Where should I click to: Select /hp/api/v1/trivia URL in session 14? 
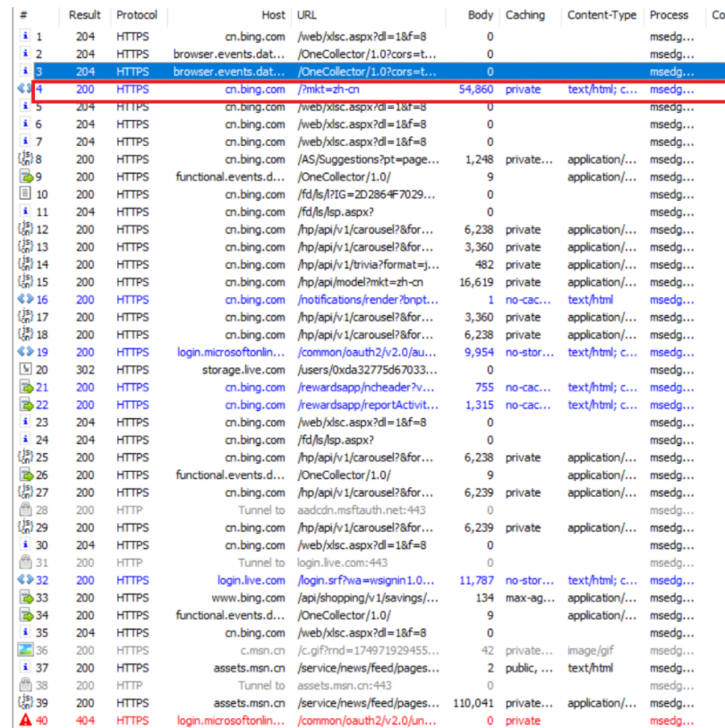click(x=368, y=264)
